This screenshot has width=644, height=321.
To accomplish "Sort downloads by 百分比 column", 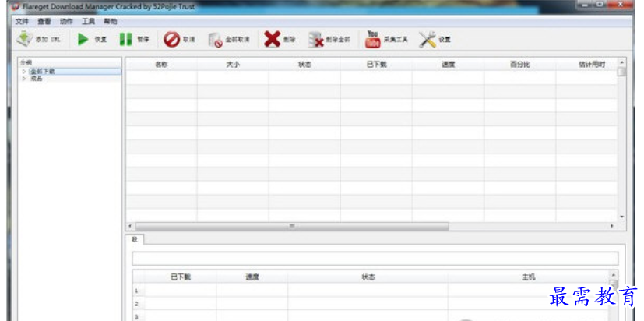I will [520, 64].
